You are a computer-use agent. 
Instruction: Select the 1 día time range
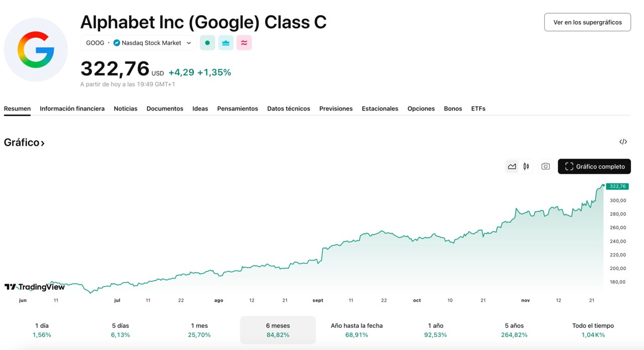click(42, 330)
